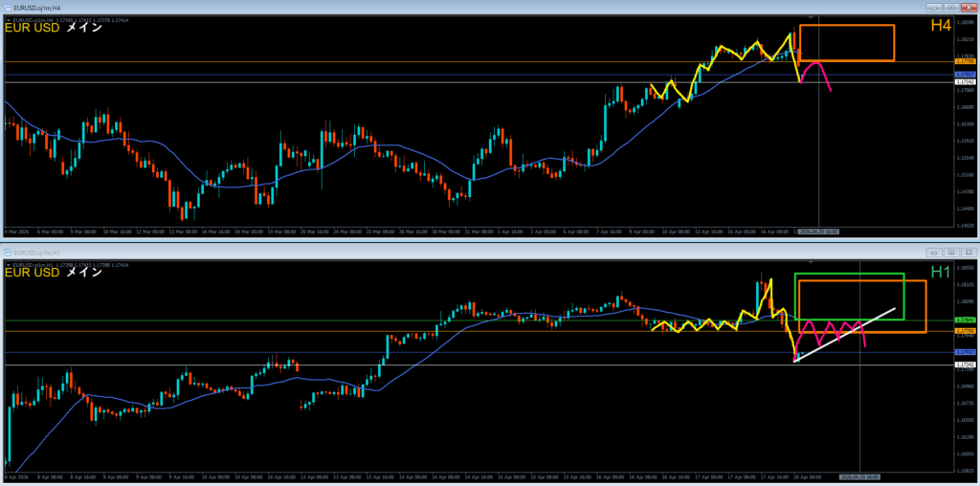Screen dimensions: 980x486
Task: Click the H4 chart title bar text
Action: coord(36,8)
